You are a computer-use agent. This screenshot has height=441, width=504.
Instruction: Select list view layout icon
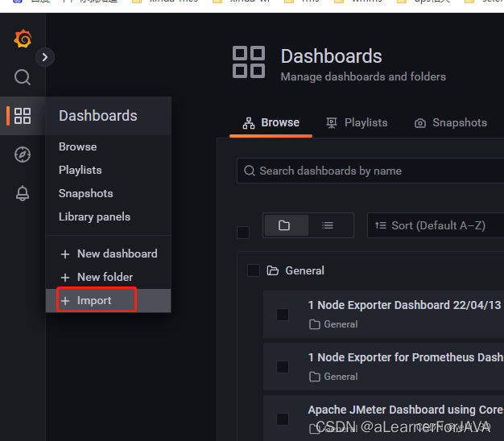(328, 225)
